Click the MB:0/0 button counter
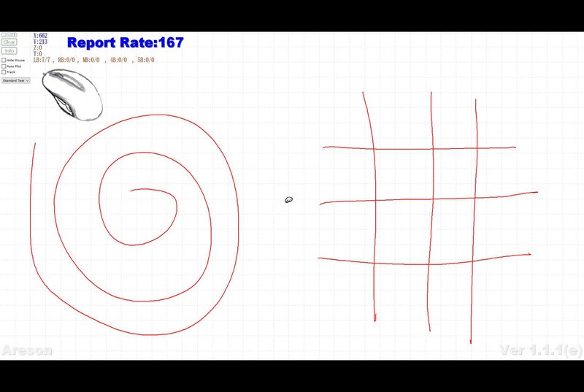Screen dimensions: 584x392 click(91, 60)
